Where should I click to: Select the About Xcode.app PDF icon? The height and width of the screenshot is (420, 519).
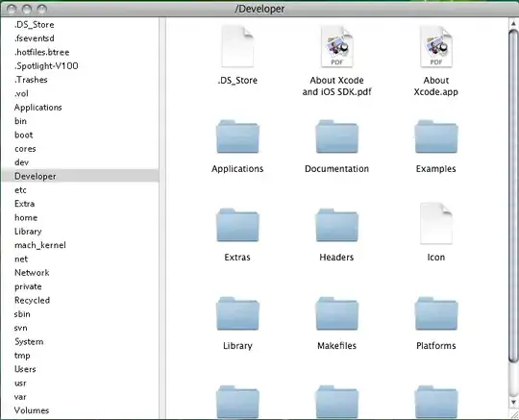pyautogui.click(x=436, y=46)
